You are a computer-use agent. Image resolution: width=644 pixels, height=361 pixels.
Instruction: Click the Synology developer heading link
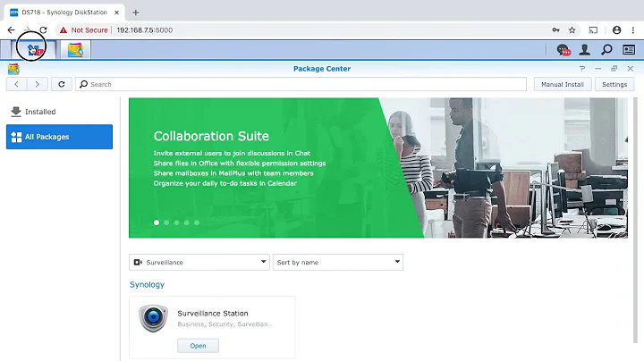(147, 284)
